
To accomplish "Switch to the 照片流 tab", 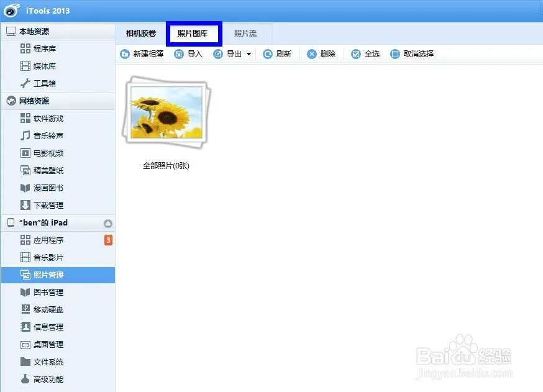I will (x=245, y=34).
